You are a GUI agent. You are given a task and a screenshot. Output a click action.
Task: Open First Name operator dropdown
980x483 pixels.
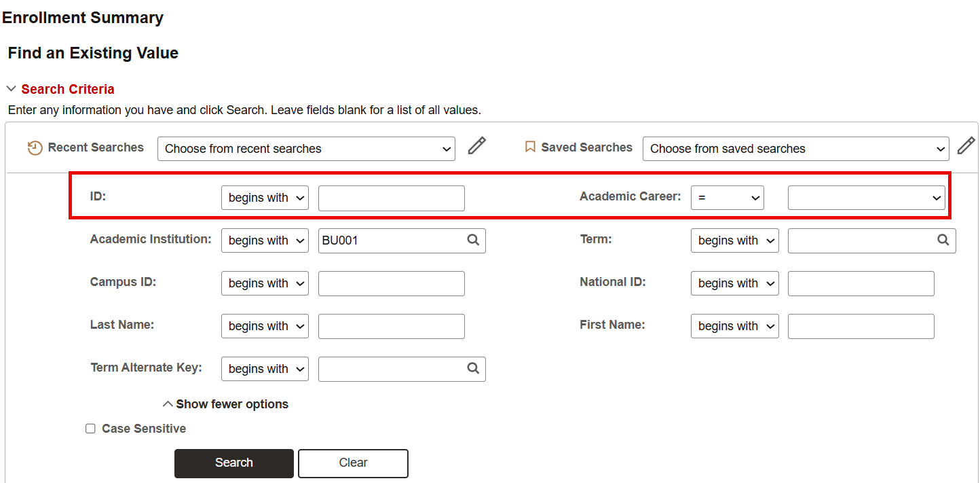(735, 326)
